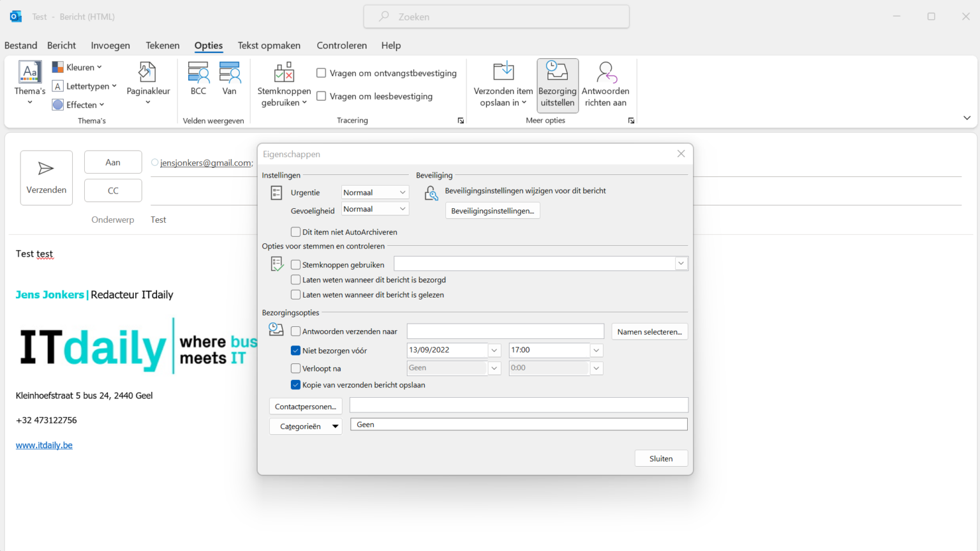Enable Vragen om ontvangstbevestiging
980x551 pixels.
pyautogui.click(x=321, y=73)
